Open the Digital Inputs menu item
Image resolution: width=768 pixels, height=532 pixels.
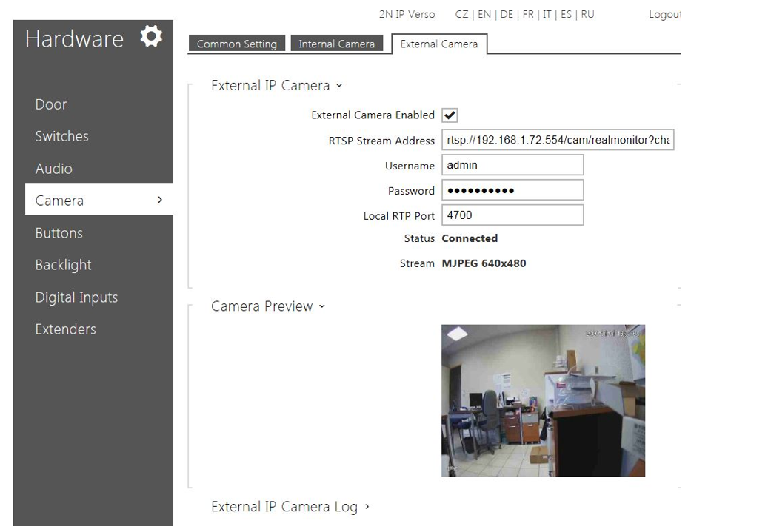pyautogui.click(x=76, y=297)
